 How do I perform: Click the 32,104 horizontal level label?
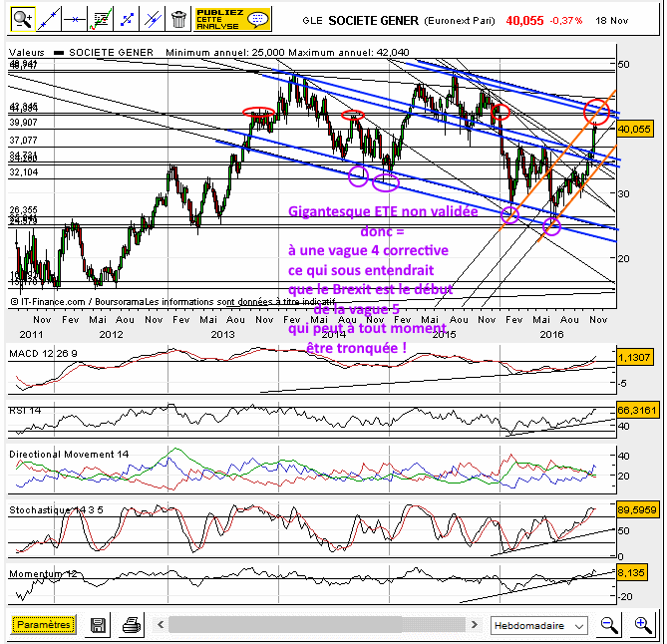(23, 172)
